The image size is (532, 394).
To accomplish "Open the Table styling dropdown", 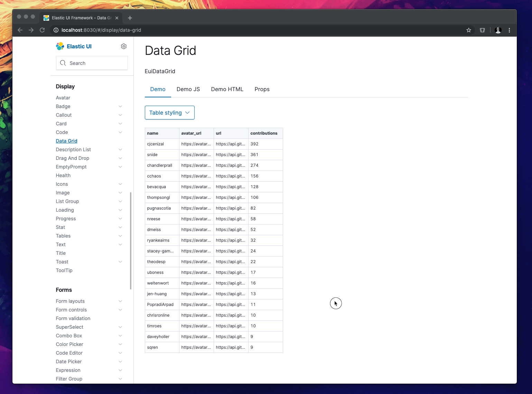I will coord(170,113).
